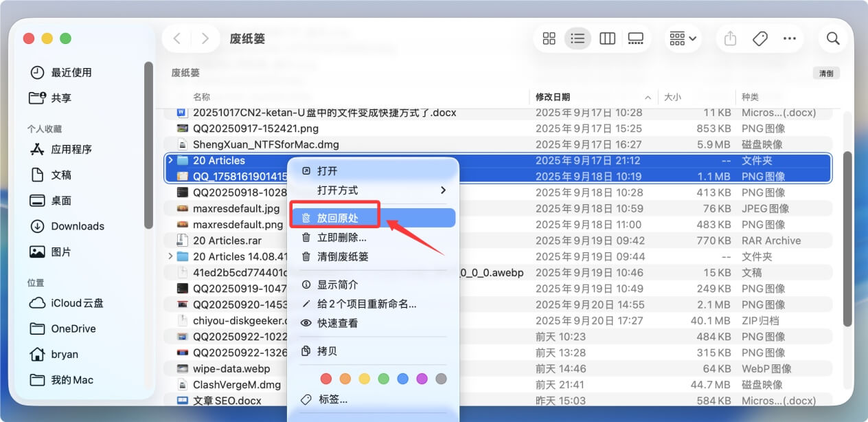
Task: Expand the 20 Articles 14.08.41 folder
Action: click(170, 256)
